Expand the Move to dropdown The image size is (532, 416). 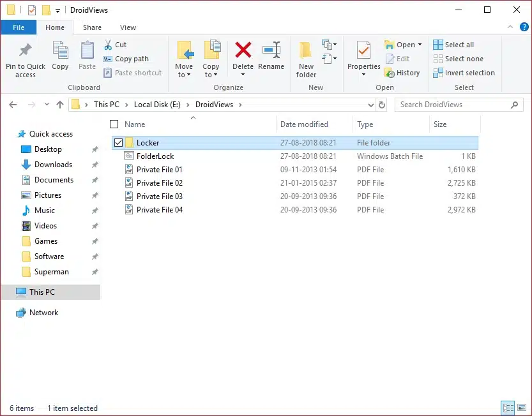pos(184,75)
